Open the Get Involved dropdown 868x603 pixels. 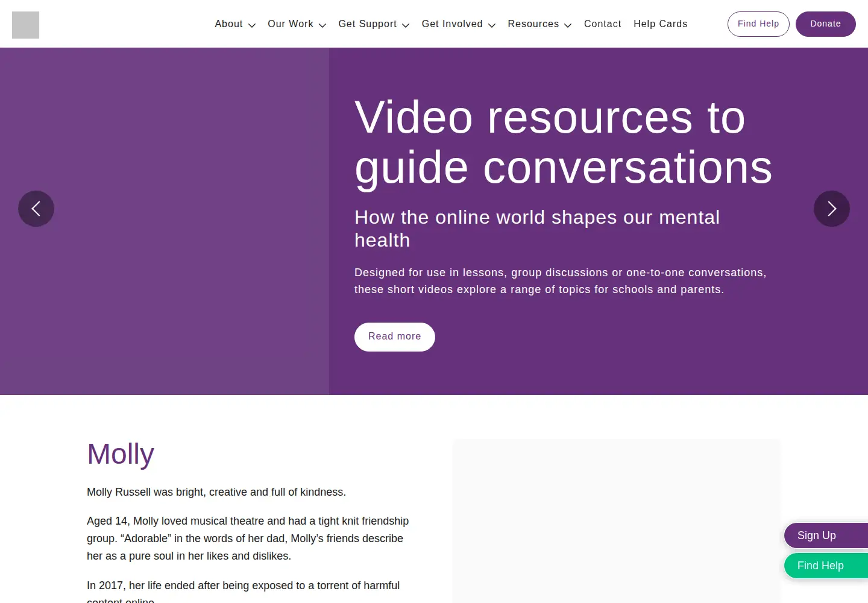click(459, 24)
